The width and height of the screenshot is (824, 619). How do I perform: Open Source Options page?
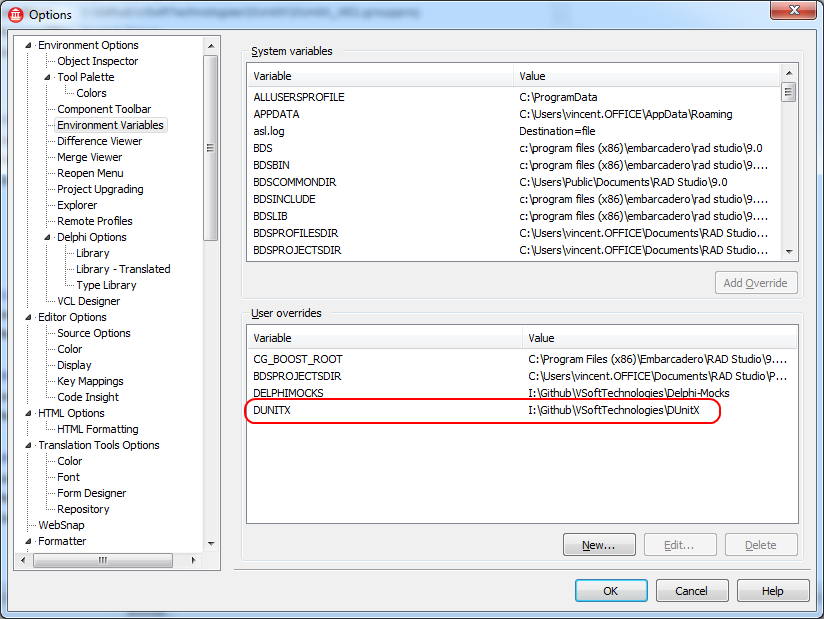(x=94, y=333)
